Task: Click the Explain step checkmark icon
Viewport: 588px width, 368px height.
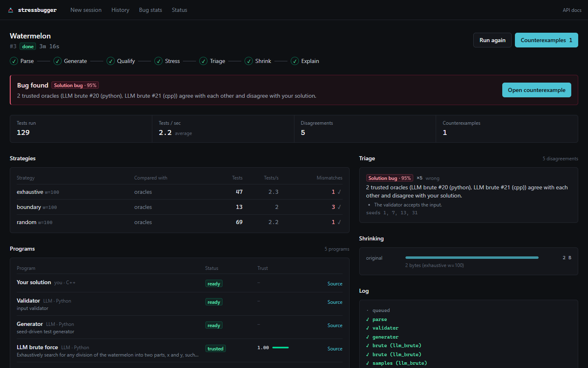Action: click(295, 61)
